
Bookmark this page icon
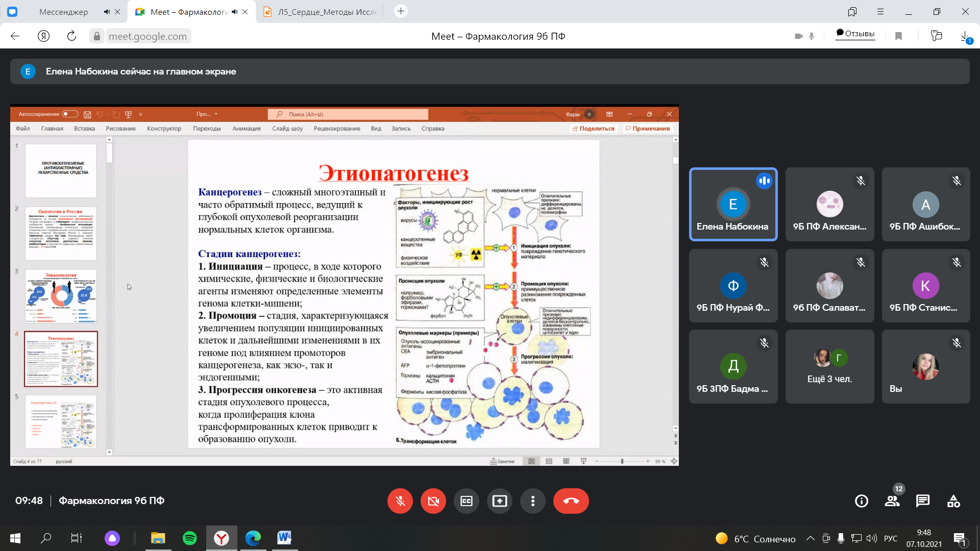click(x=898, y=36)
